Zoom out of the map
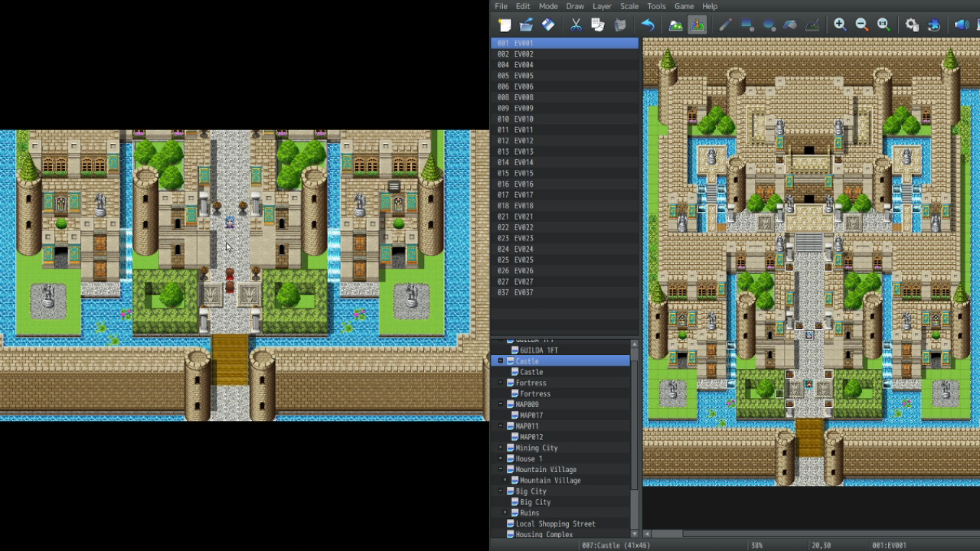 click(862, 25)
